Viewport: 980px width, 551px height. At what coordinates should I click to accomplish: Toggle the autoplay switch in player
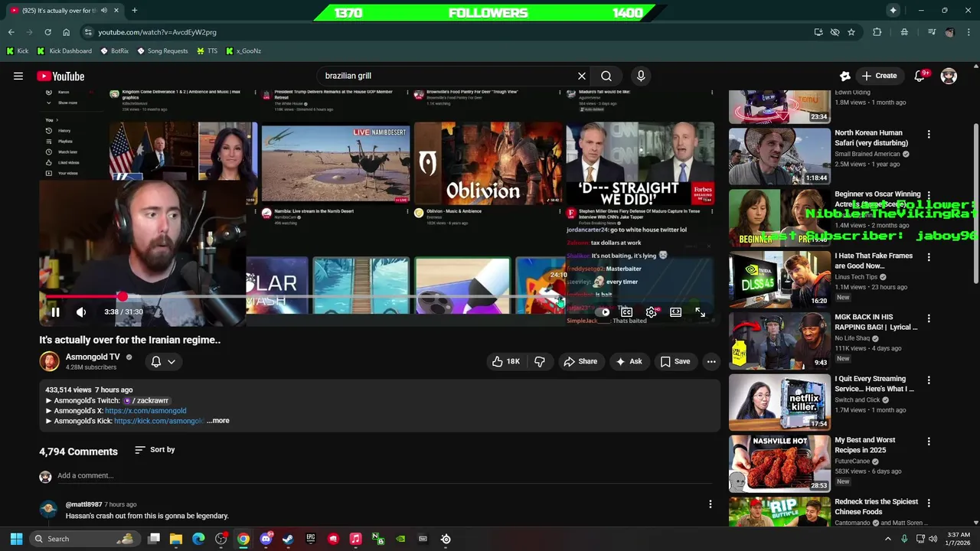[x=604, y=312]
